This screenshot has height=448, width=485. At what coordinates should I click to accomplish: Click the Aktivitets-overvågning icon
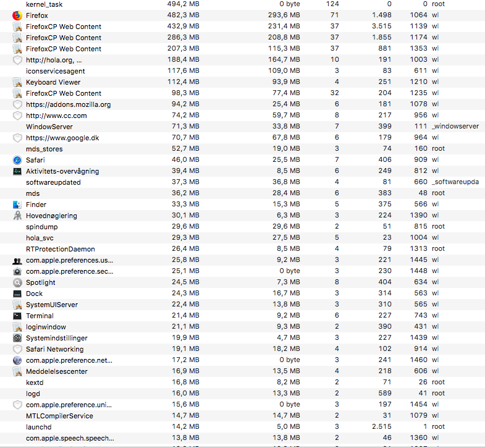[x=17, y=171]
